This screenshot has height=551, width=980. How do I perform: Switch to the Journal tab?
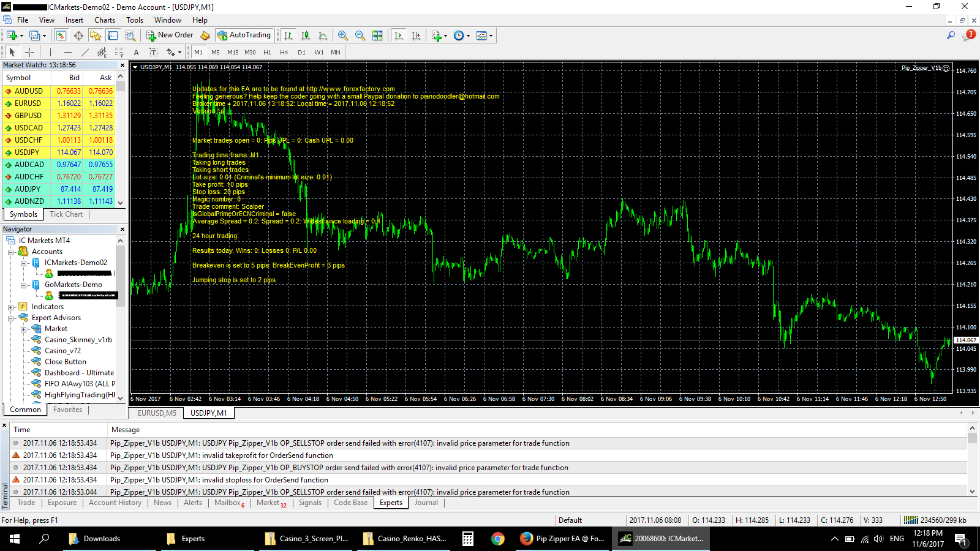(x=426, y=503)
